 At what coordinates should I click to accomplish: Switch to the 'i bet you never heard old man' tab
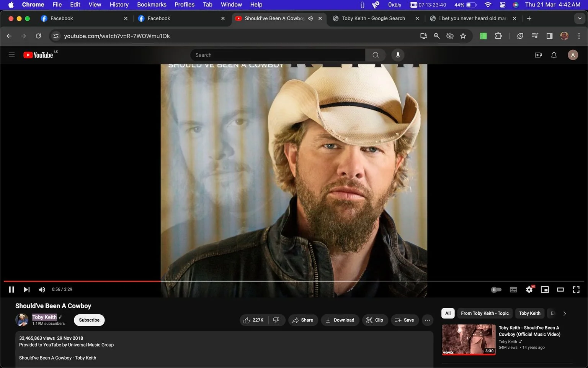coord(473,18)
